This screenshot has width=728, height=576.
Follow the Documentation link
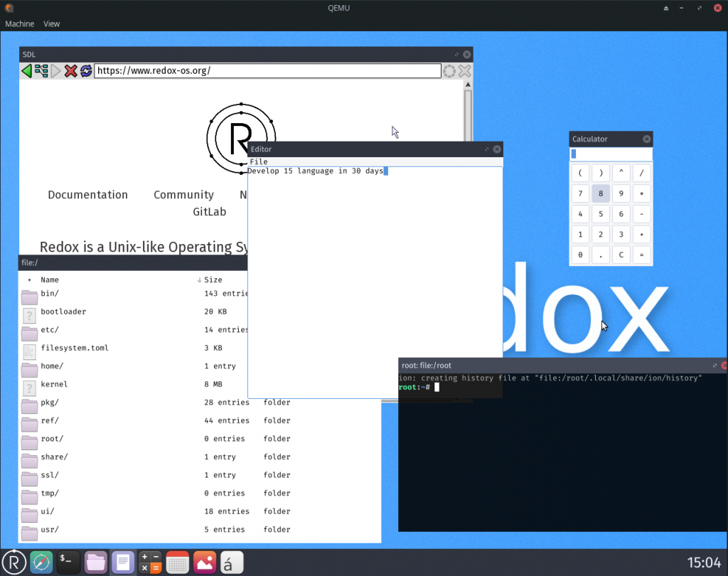[x=87, y=195]
